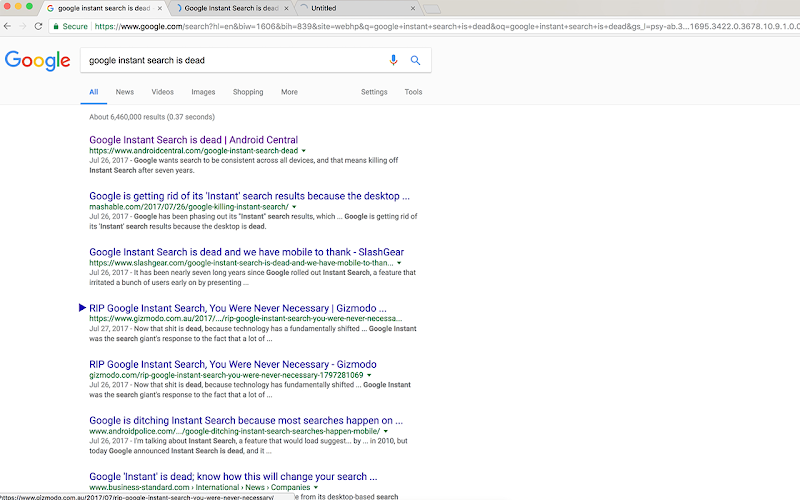
Task: Open the SlashGear 'we have mobile to thank' result
Action: tap(246, 252)
